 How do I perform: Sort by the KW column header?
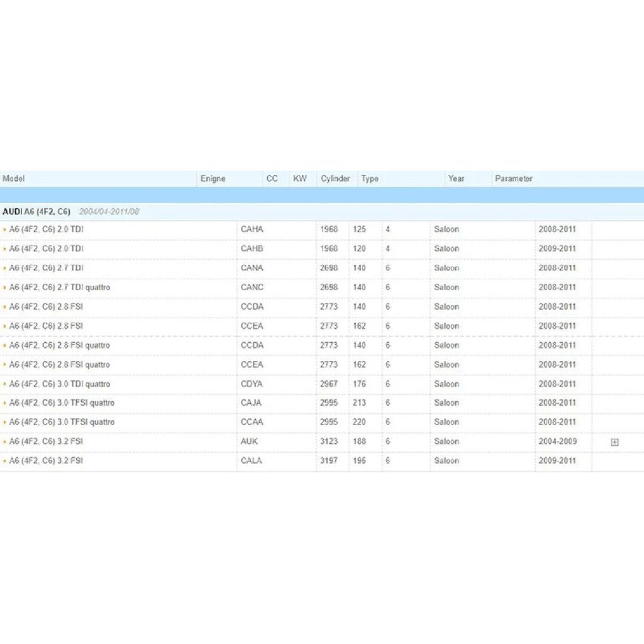tap(300, 179)
